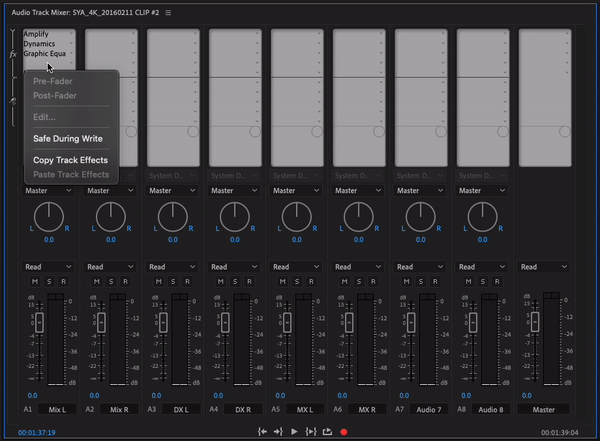The image size is (600, 441).
Task: Open Amplify effect slot dropdown arrow
Action: 72,34
